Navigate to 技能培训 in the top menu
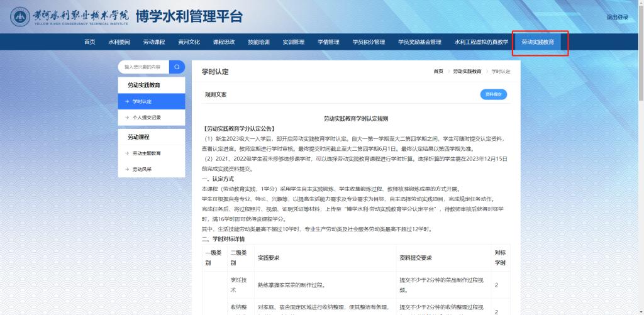This screenshot has height=315, width=644. pos(258,42)
